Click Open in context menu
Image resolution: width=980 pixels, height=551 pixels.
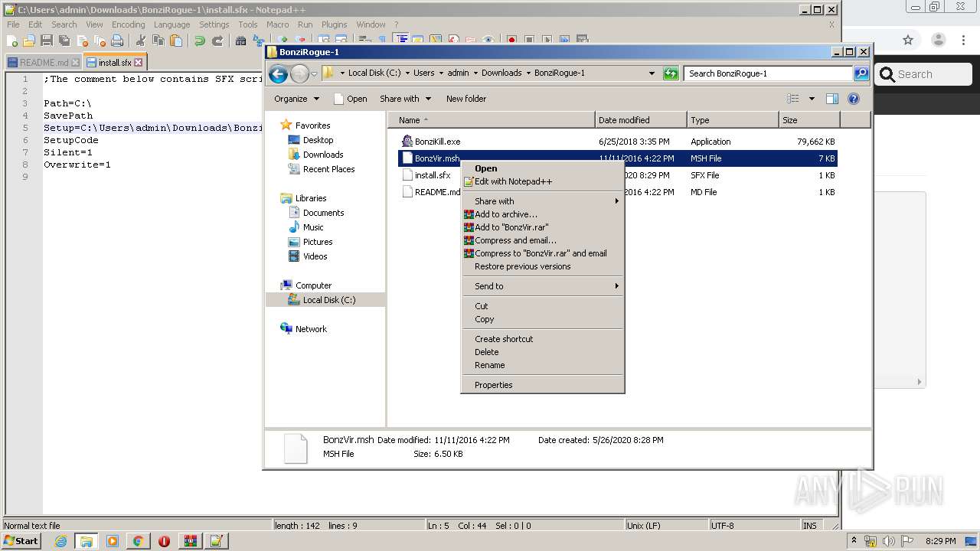543,168
